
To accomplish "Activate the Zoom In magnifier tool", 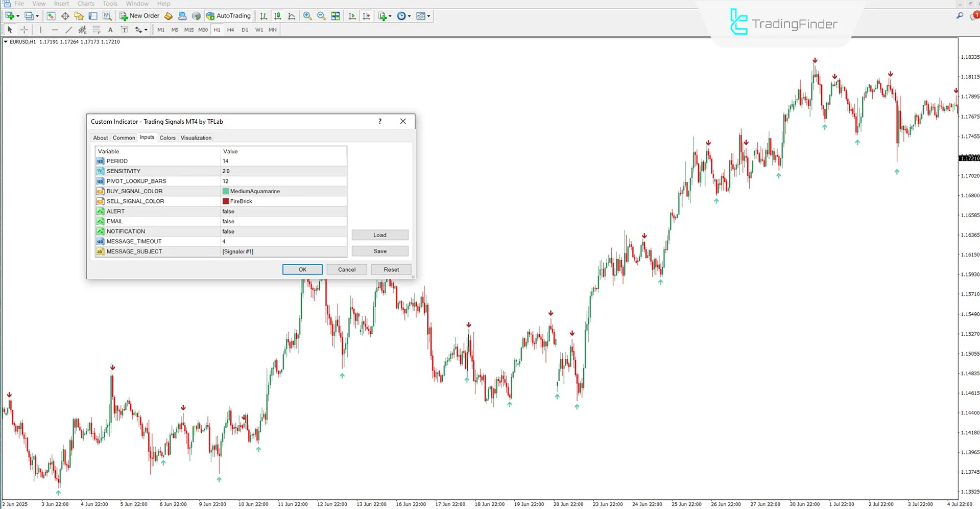I will click(307, 16).
